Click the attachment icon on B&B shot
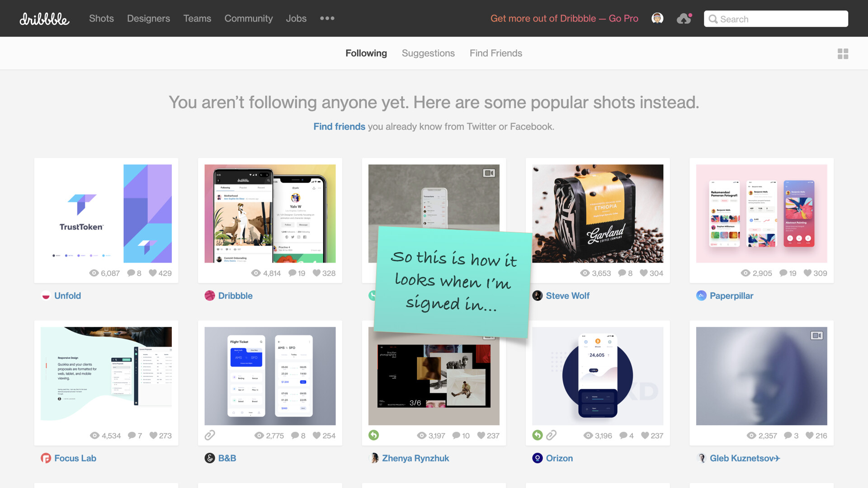Image resolution: width=868 pixels, height=488 pixels. point(210,435)
